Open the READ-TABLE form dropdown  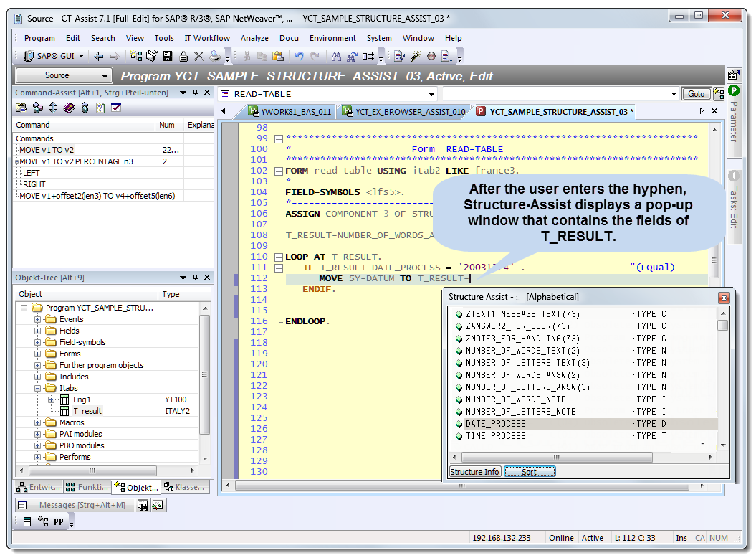click(431, 94)
